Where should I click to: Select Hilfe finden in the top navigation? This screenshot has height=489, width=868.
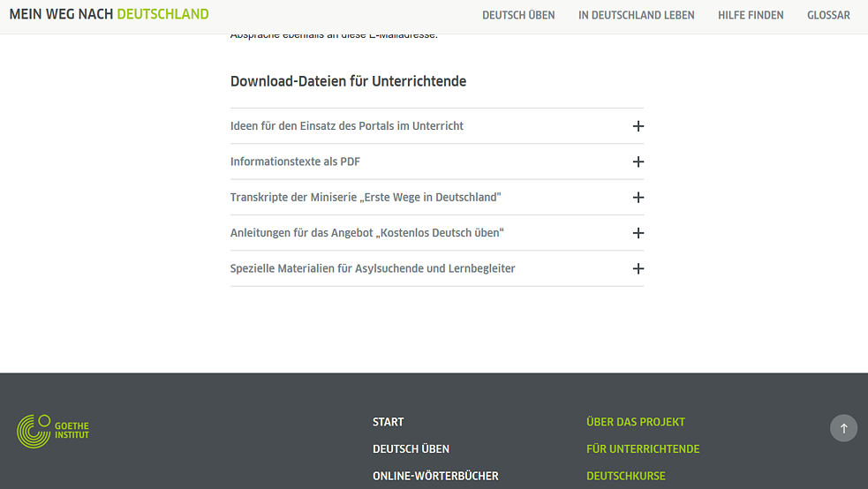click(751, 15)
